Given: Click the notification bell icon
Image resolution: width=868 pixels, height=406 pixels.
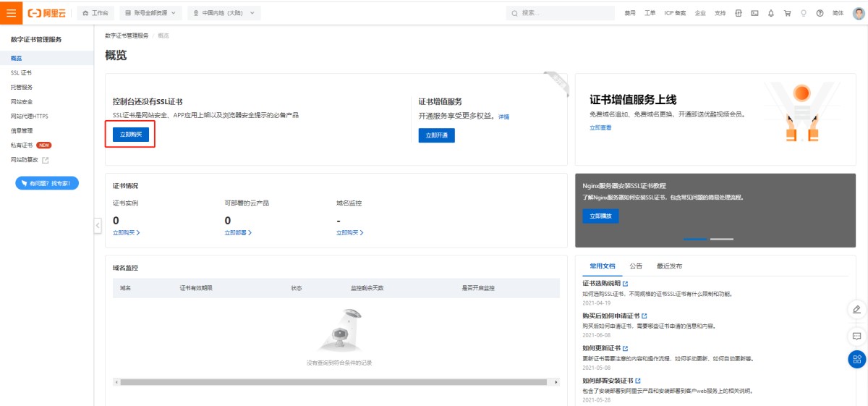Looking at the screenshot, I should (x=770, y=13).
